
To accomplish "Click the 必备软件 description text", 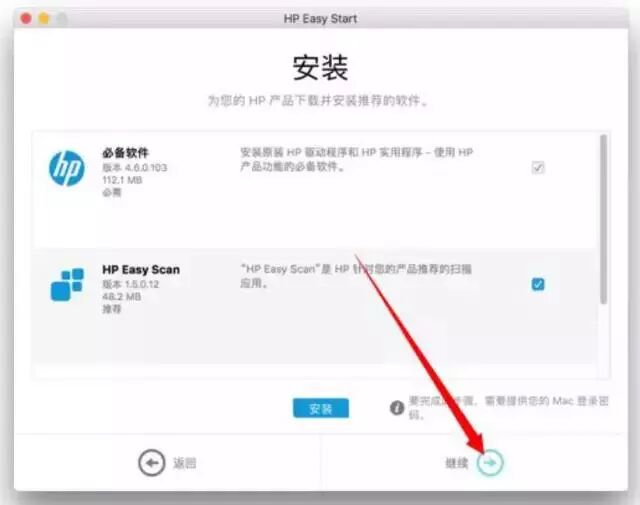I will pos(357,159).
